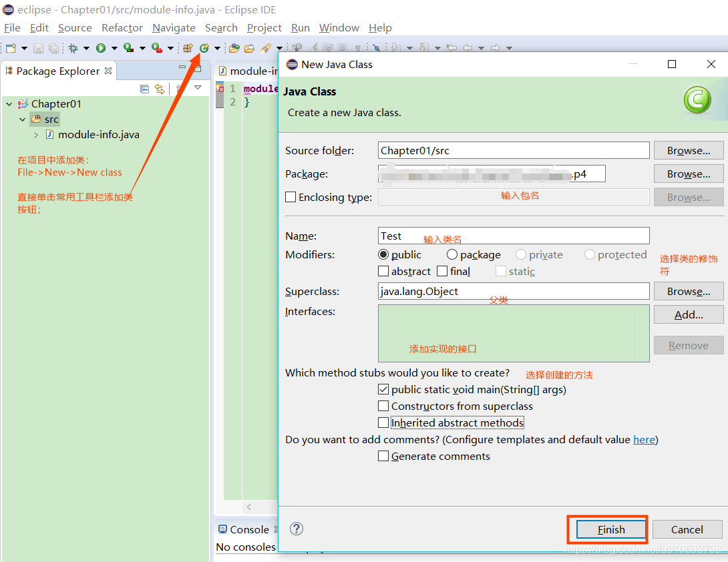Click Finish to create the class
The height and width of the screenshot is (562, 728).
click(611, 529)
